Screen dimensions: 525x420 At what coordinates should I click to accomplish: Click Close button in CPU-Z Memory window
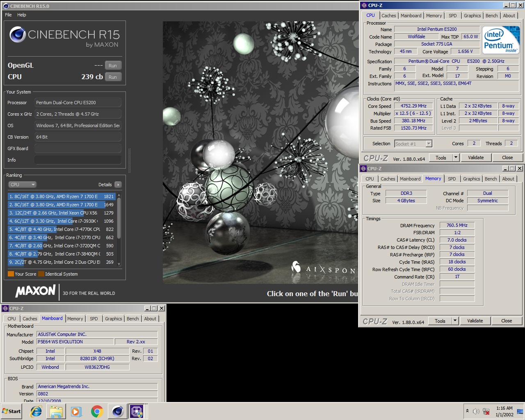(507, 321)
